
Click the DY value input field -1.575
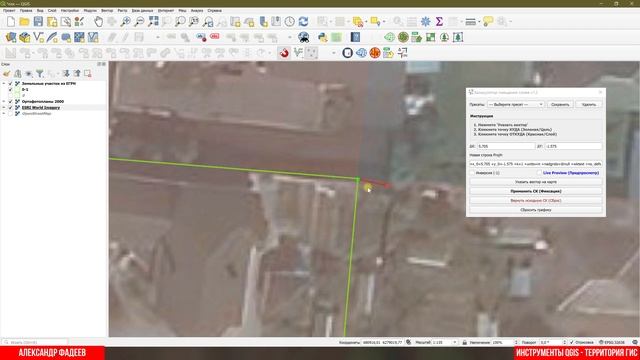[573, 146]
